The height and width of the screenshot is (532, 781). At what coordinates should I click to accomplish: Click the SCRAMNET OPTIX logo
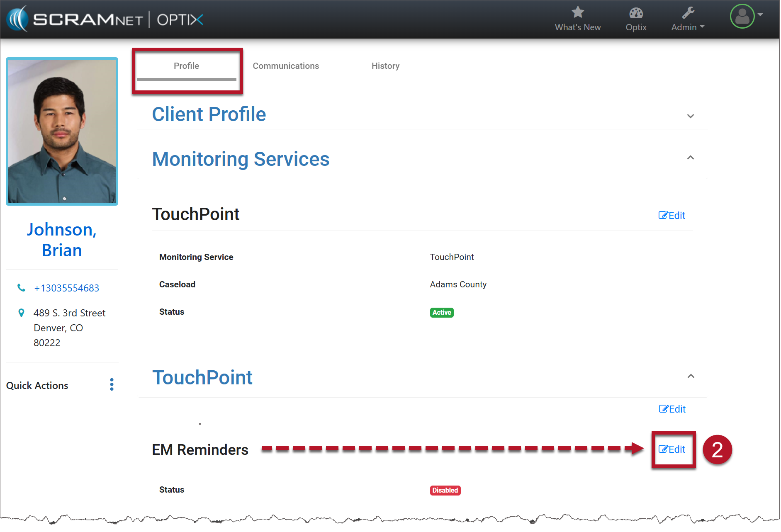(x=105, y=19)
